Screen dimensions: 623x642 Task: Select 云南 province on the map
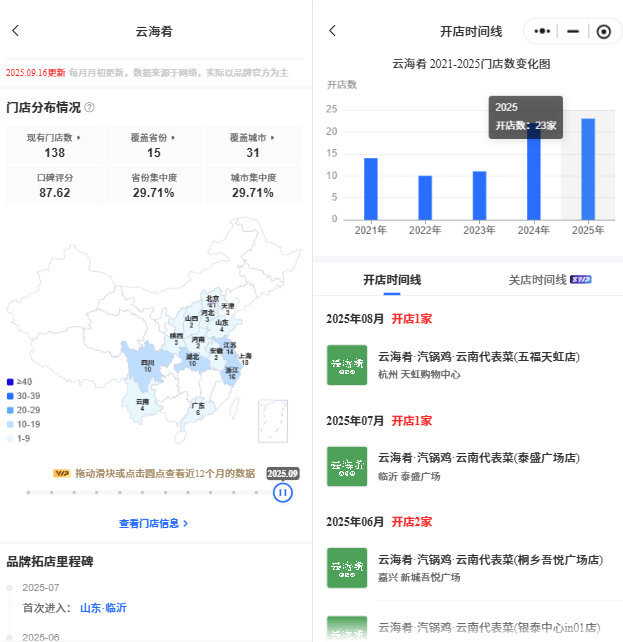point(142,405)
